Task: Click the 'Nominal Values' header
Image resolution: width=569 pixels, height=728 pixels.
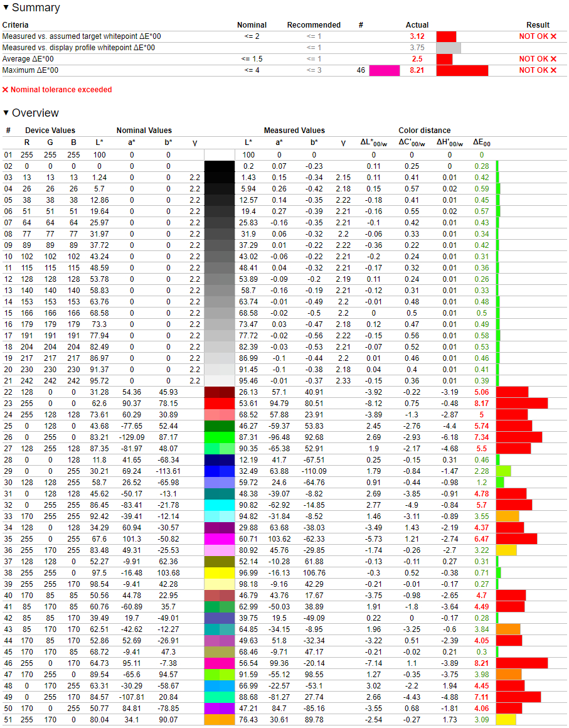Action: click(x=144, y=131)
